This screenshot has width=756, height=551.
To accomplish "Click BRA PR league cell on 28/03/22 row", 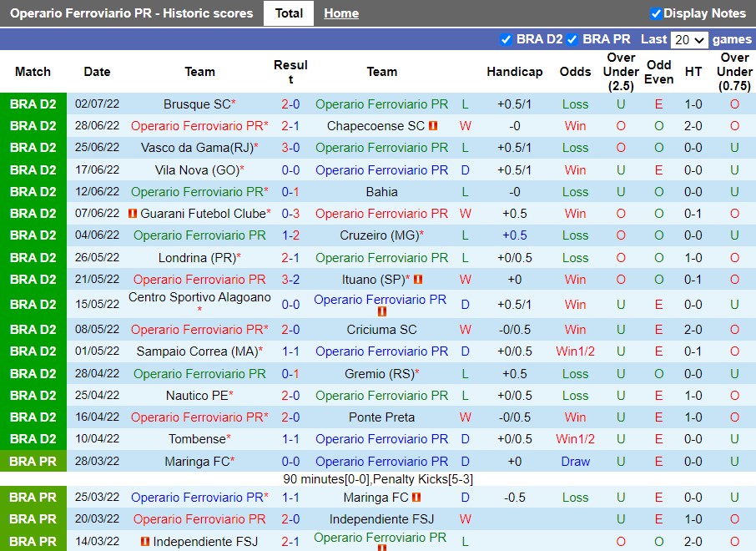I will pos(33,462).
